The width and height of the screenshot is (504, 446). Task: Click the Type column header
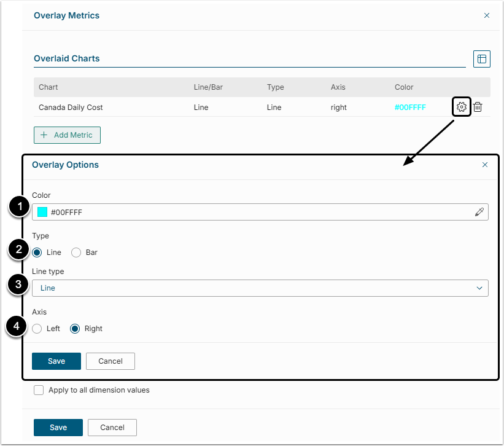click(x=276, y=87)
